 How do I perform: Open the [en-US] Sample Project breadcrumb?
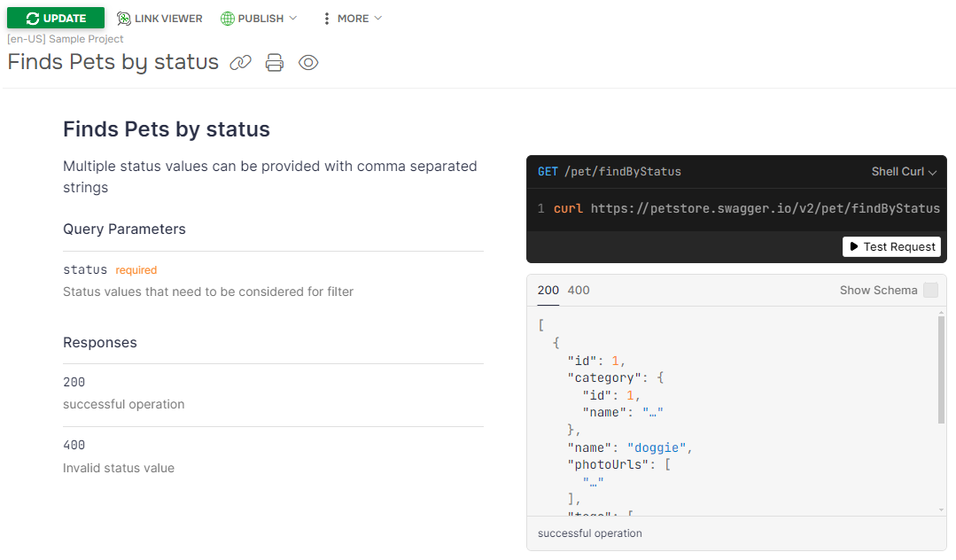[x=65, y=39]
